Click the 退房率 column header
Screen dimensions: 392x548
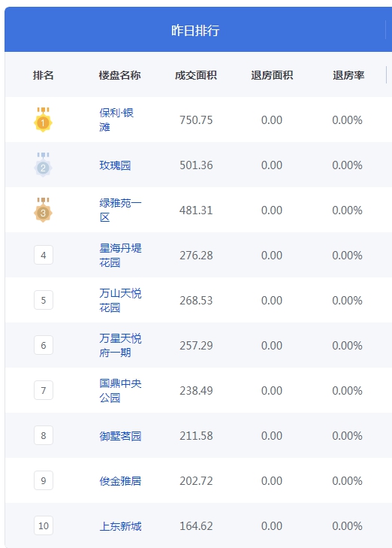[x=348, y=75]
